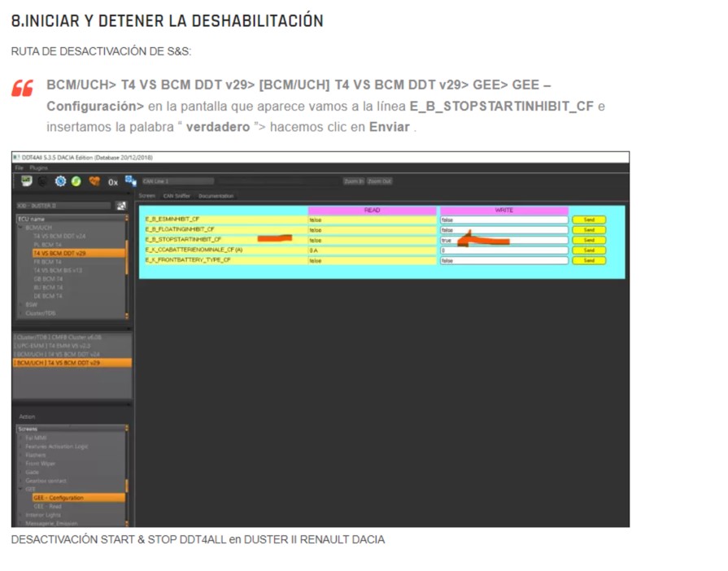
Task: Send the E_B_FLOATINGINHIBIT_CF value
Action: pyautogui.click(x=589, y=230)
